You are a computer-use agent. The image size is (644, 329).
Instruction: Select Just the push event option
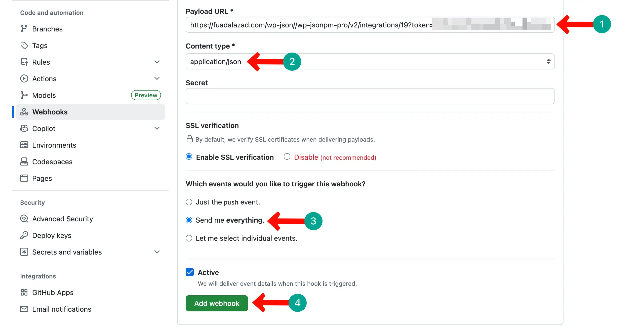tap(189, 202)
